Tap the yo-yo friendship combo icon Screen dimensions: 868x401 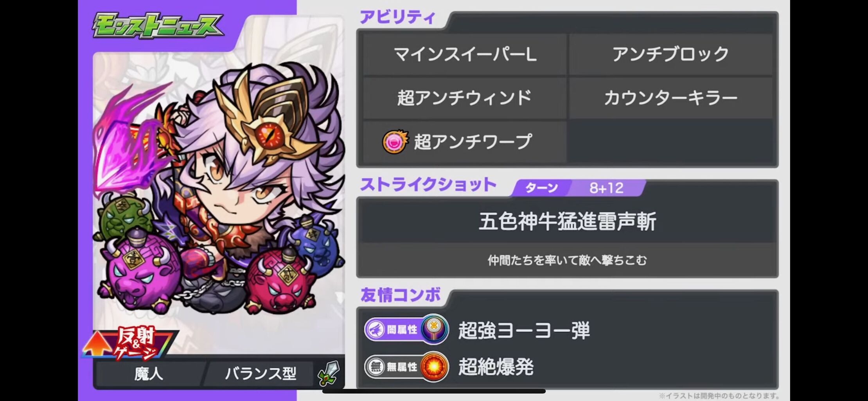point(435,329)
